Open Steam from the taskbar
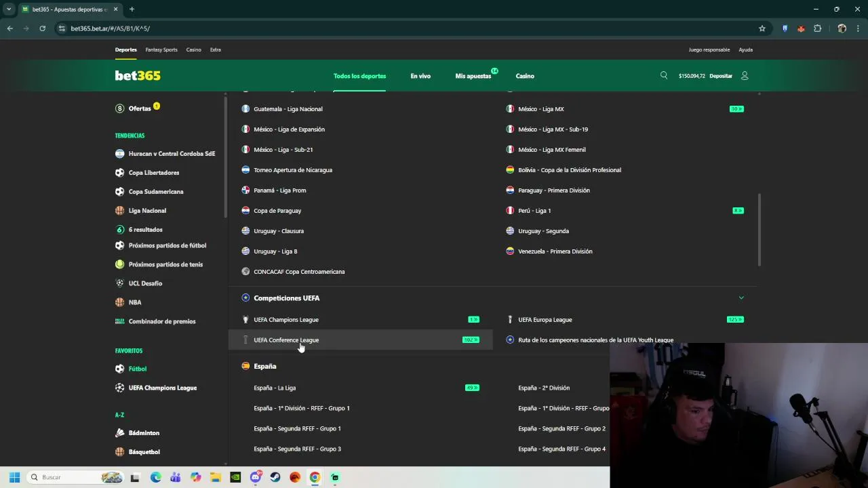 (275, 477)
